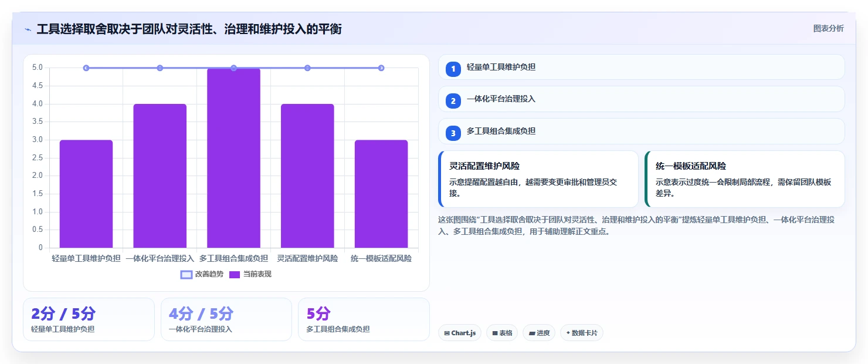The width and height of the screenshot is (868, 364).
Task: Click the bar for 灵活配置维护风险
Action: coord(307,176)
